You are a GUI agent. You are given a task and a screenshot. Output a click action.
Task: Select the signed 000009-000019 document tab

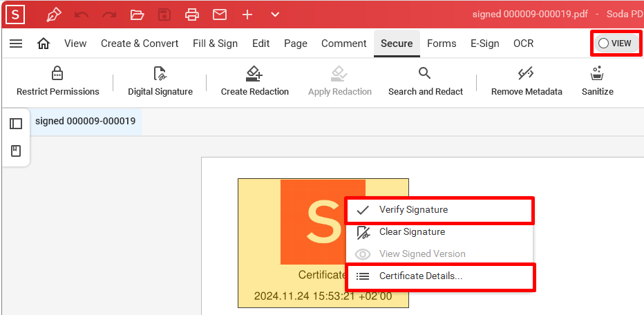click(86, 121)
